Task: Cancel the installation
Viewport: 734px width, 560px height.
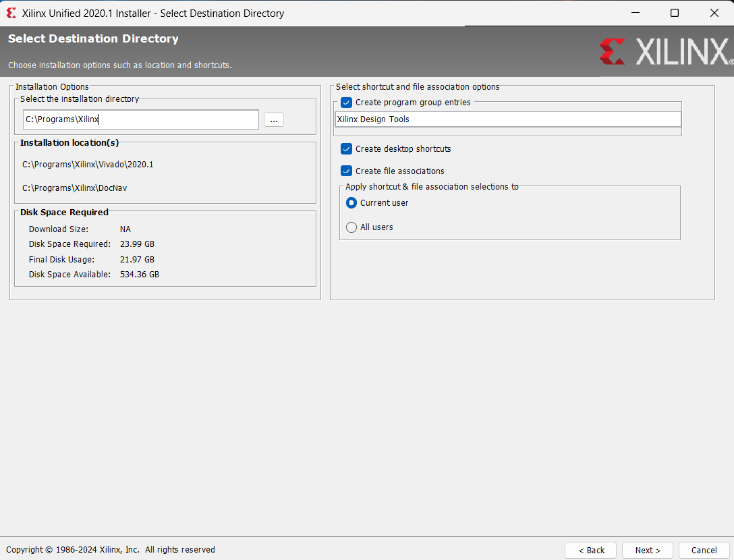Action: (704, 550)
